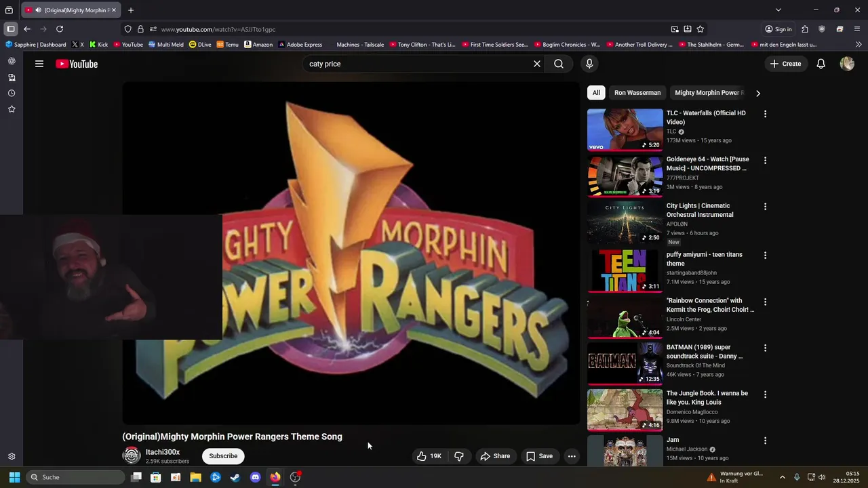Go back with browser back arrow
The image size is (868, 488).
(27, 29)
